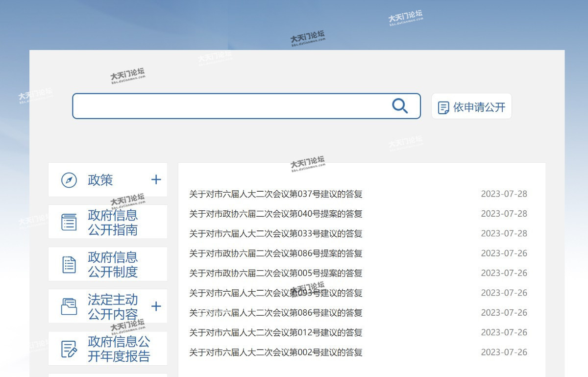Image resolution: width=588 pixels, height=377 pixels.
Task: Click the magnifying glass search icon
Action: coord(400,106)
